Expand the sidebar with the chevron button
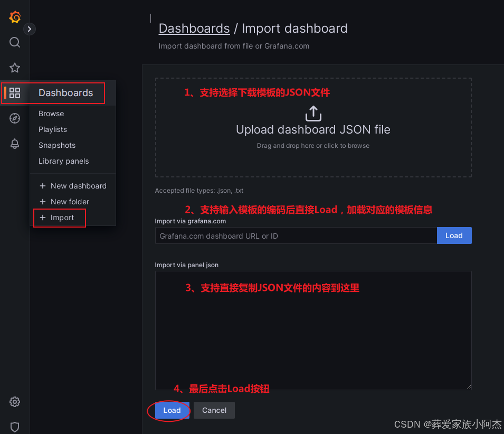 [29, 29]
